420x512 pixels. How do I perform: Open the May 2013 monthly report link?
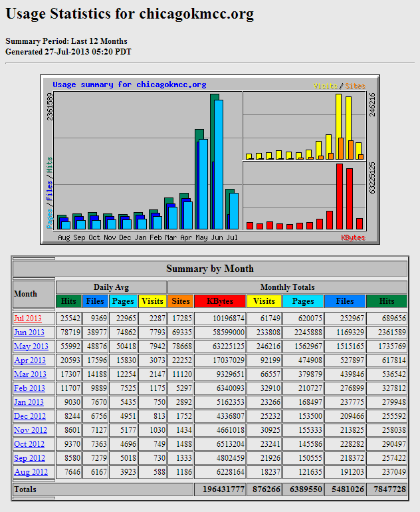click(31, 346)
